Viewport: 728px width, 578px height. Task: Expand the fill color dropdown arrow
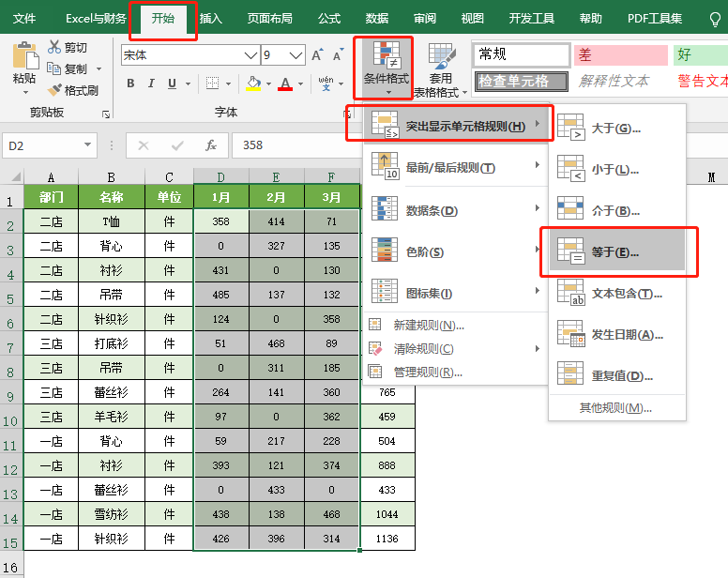pos(269,84)
